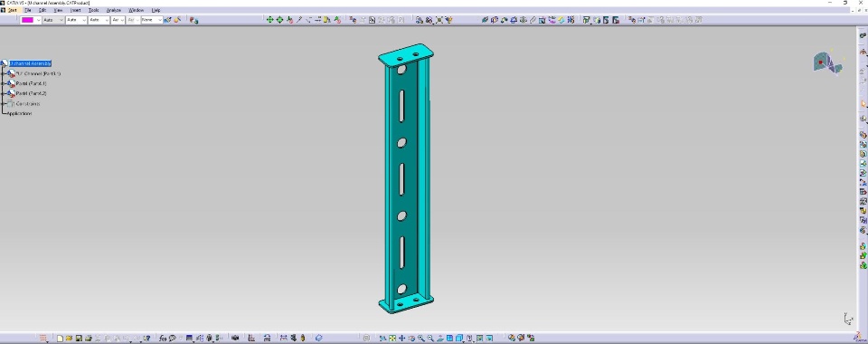Open the Tools menu
868x344 pixels.
[94, 10]
